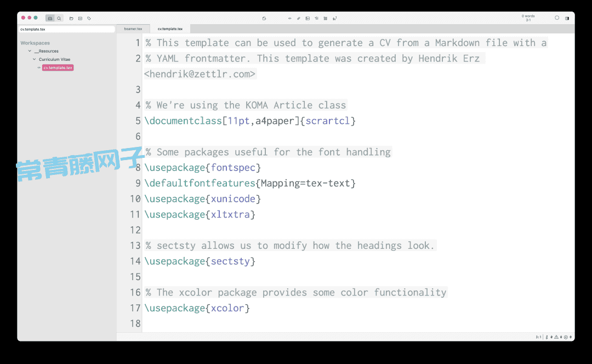Click the \defaultfontfeatures command
Screen dimensions: 592x364
pyautogui.click(x=200, y=183)
